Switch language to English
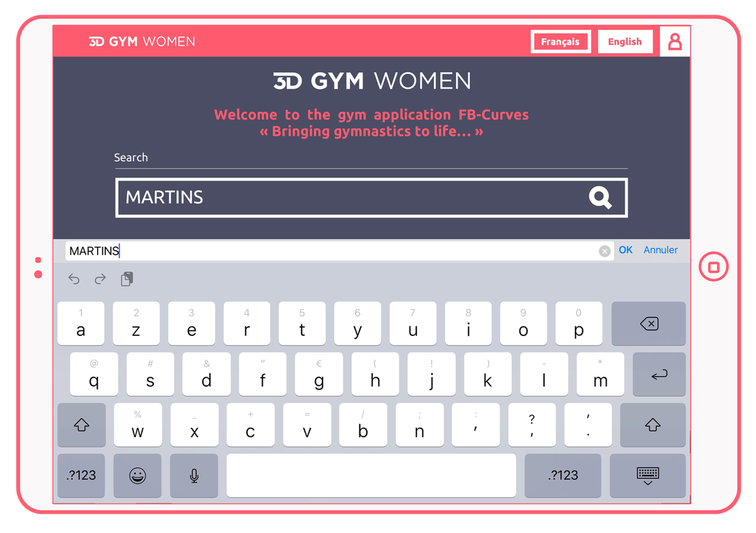This screenshot has width=756, height=533. [x=625, y=42]
